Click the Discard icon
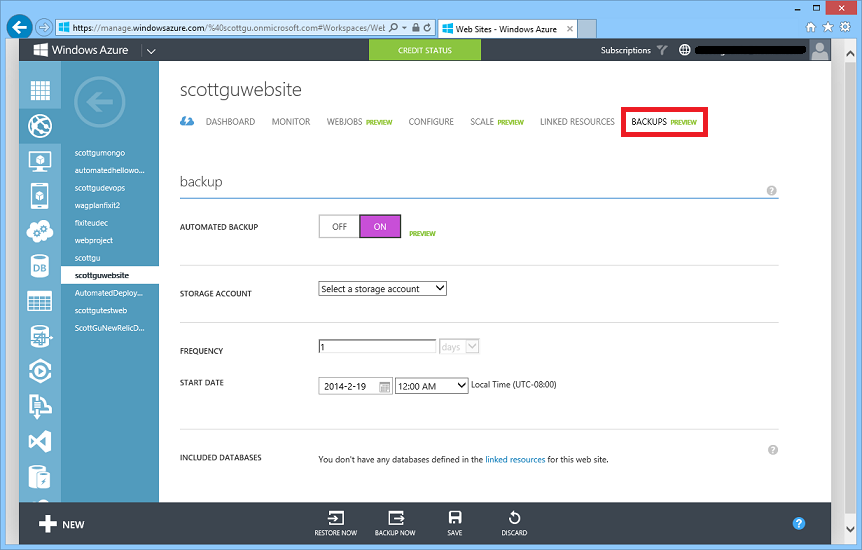The height and width of the screenshot is (550, 862). click(514, 518)
